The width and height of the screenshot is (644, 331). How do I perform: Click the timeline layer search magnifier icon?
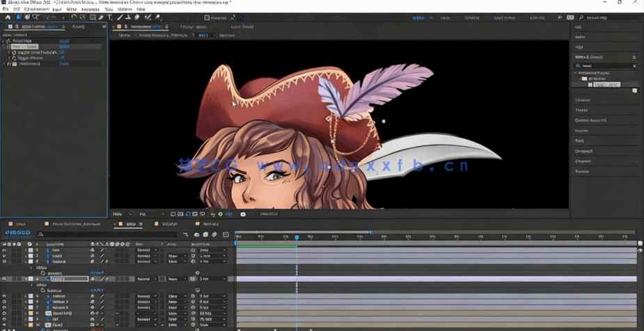click(42, 234)
